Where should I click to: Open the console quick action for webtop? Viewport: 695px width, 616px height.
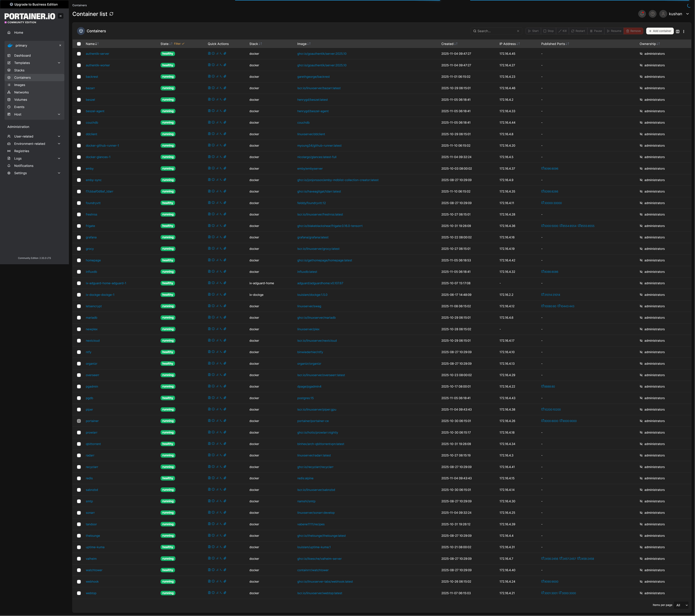pos(221,593)
